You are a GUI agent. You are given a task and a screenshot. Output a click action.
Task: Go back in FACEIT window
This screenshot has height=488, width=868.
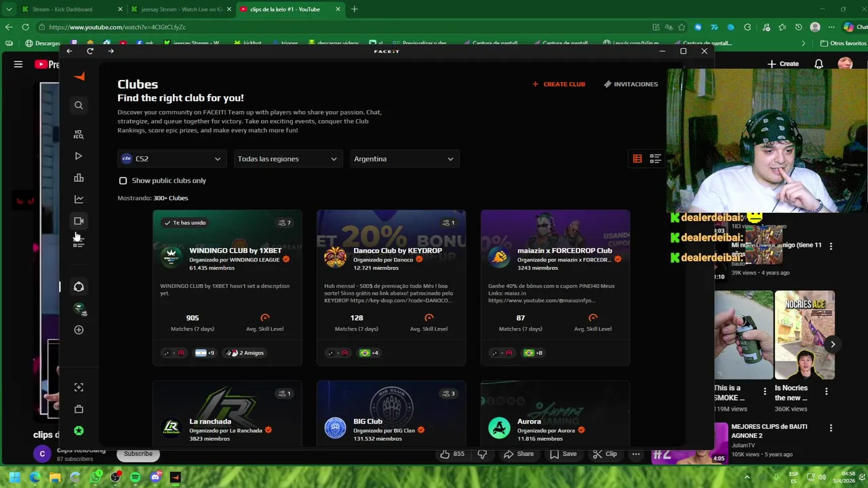69,51
